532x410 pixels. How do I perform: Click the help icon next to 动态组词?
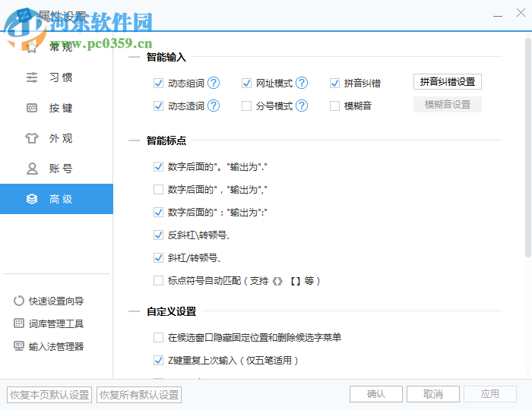tap(214, 83)
